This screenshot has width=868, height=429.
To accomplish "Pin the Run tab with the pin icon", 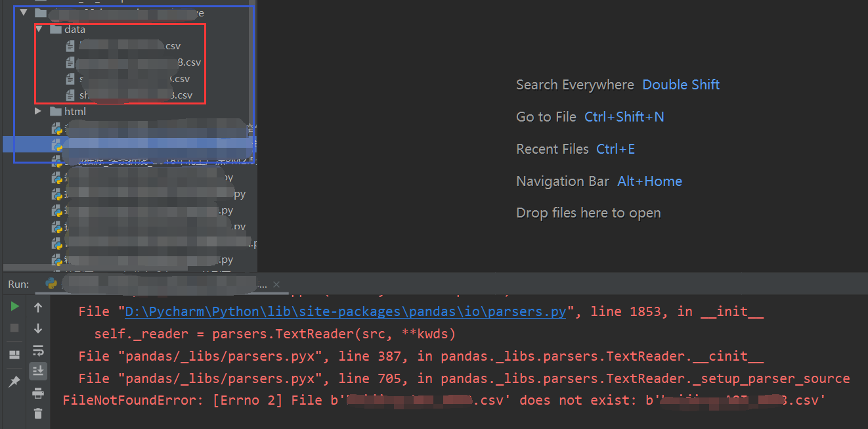I will tap(14, 382).
